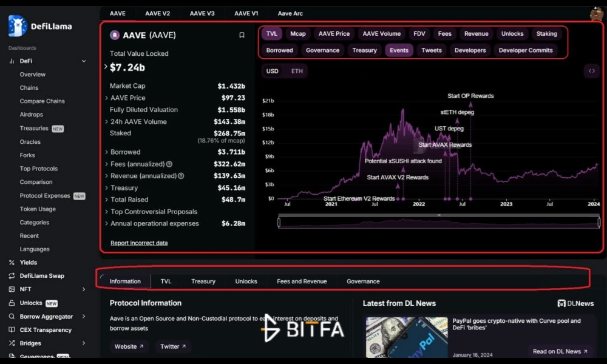Toggle the AAVE Price chart metric

pos(334,33)
